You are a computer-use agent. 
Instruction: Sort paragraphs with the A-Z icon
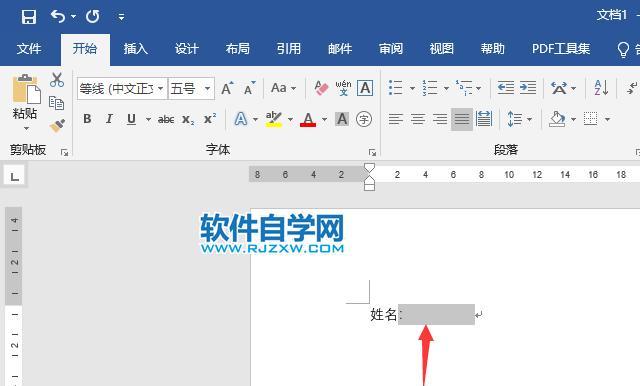point(601,88)
